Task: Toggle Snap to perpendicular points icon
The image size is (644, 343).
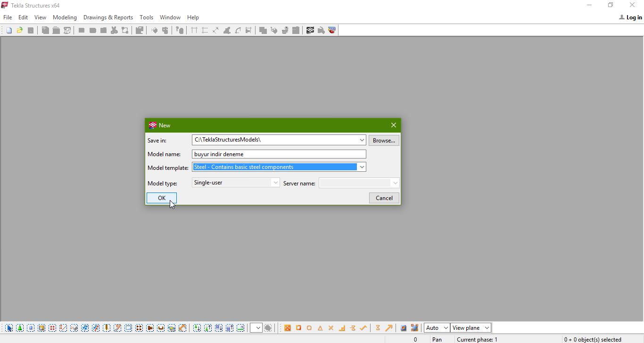Action: (342, 328)
